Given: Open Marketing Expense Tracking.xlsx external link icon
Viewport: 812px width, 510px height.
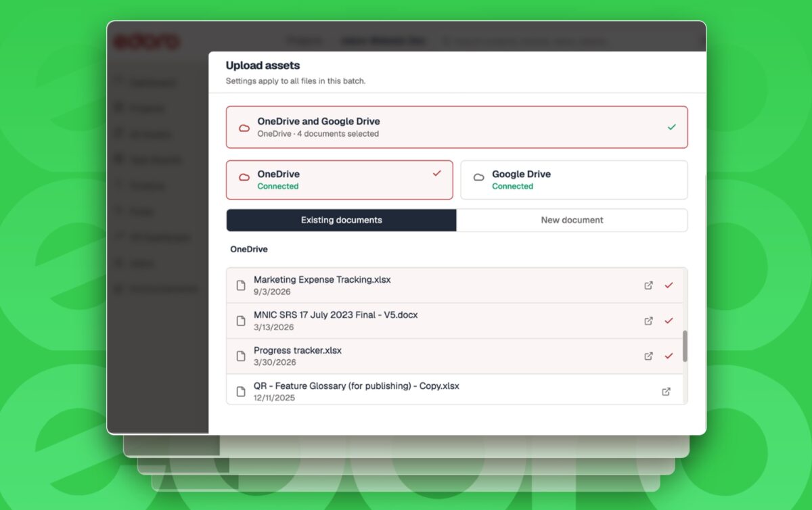Looking at the screenshot, I should tap(648, 285).
